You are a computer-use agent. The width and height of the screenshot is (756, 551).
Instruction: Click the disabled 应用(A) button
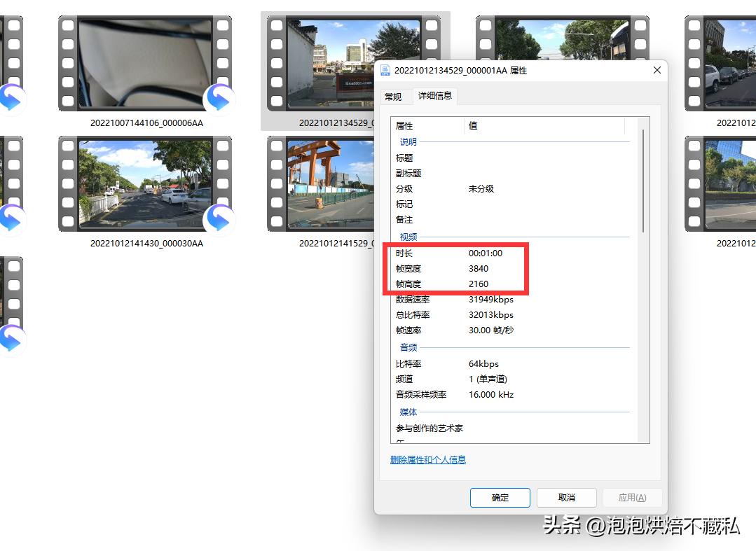(632, 497)
